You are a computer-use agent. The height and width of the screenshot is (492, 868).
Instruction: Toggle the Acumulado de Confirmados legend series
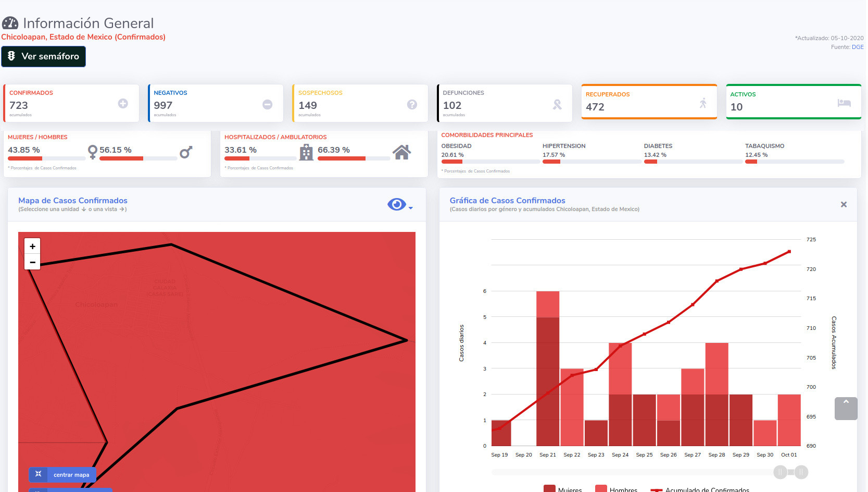[700, 489]
